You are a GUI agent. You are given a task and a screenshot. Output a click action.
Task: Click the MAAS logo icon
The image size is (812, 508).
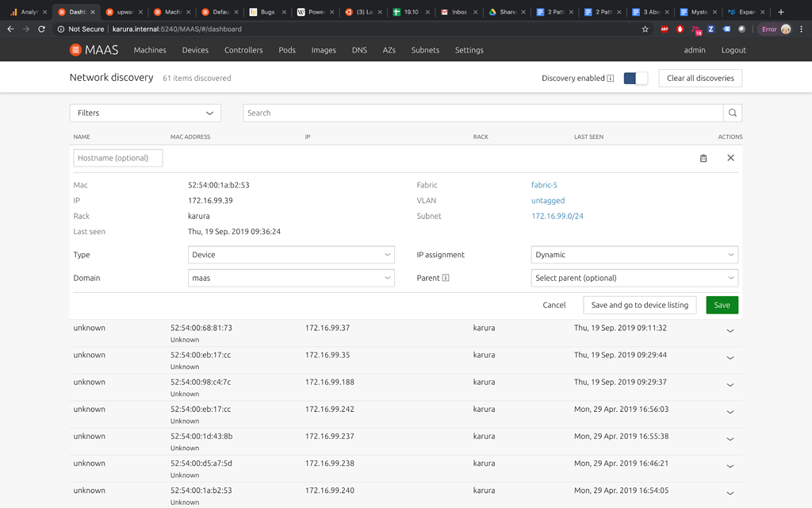[75, 50]
